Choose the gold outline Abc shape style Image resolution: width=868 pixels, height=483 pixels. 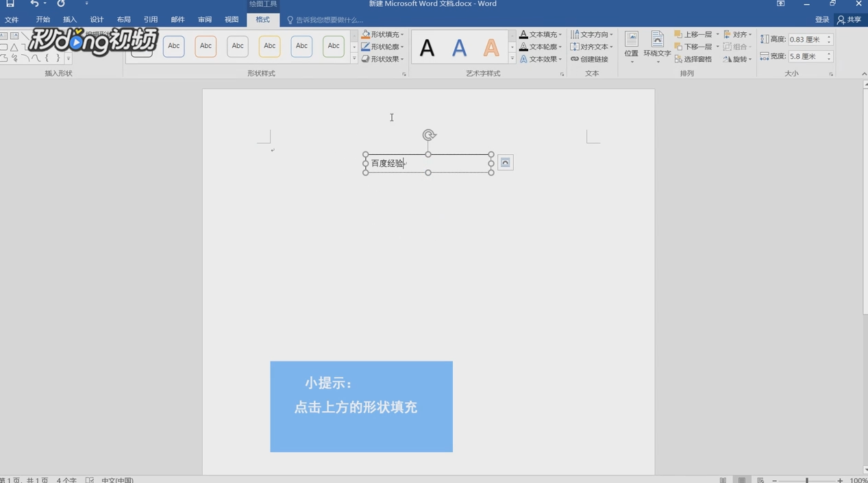[x=269, y=46]
